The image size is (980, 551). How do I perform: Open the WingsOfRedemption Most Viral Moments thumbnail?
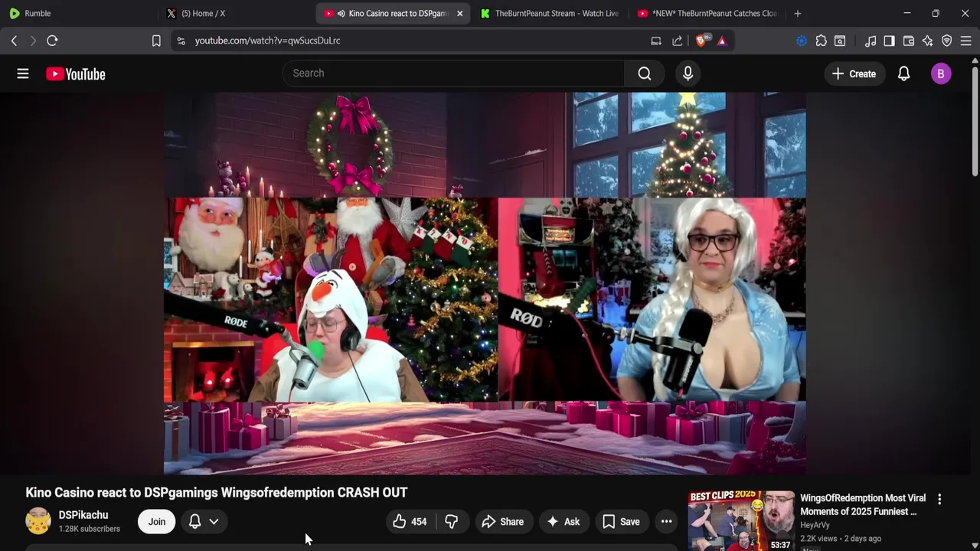[x=741, y=520]
